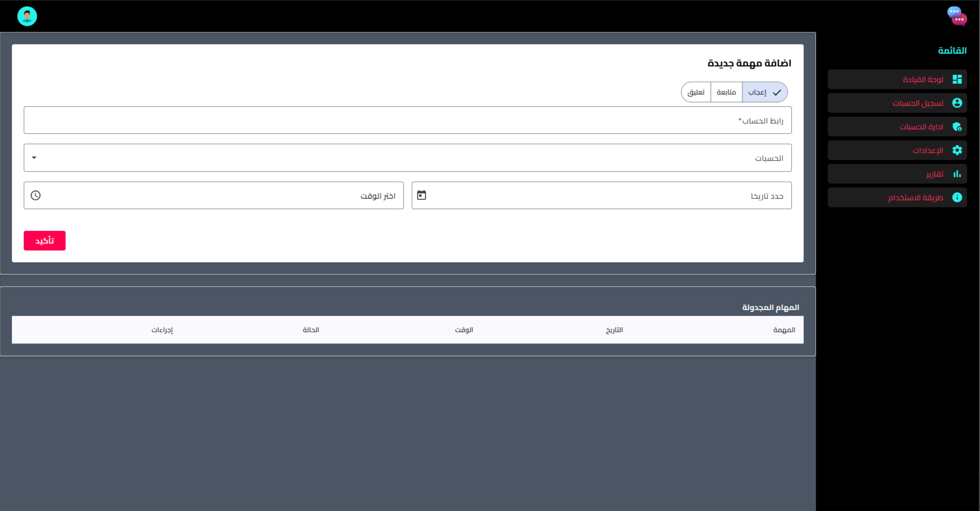Focus the اختر الوقت time field

pos(213,195)
